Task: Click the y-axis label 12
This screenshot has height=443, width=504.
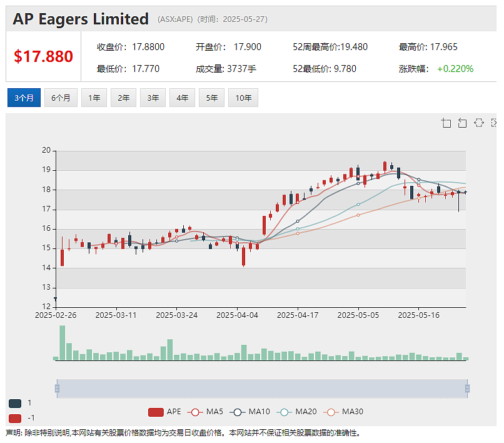Action: point(46,307)
